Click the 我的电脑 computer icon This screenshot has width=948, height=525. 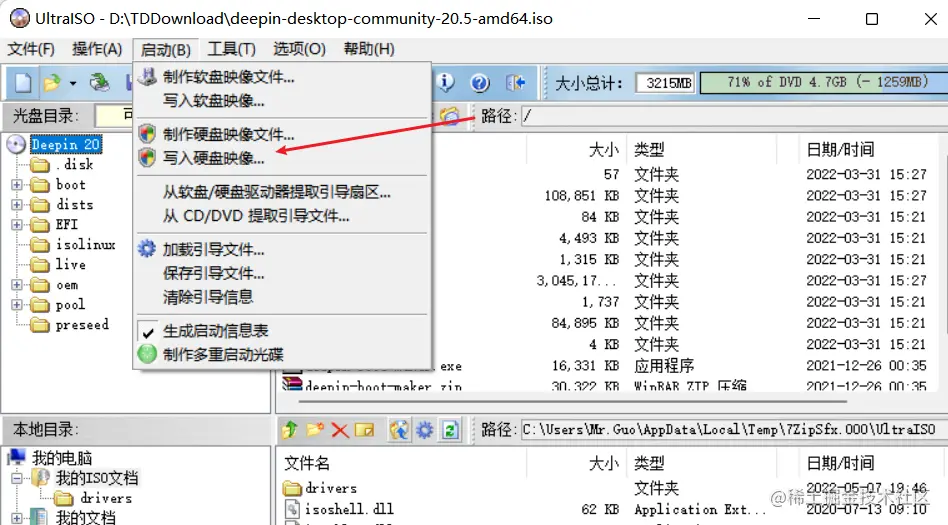tap(17, 457)
